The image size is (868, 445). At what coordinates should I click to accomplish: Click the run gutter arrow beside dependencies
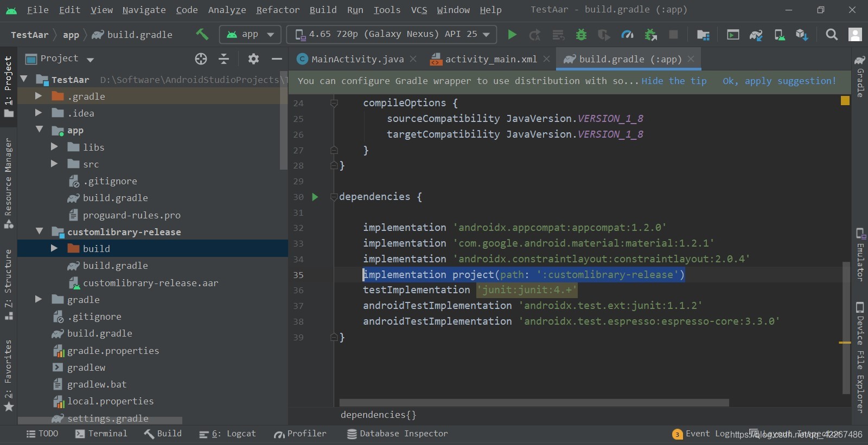[x=315, y=197]
